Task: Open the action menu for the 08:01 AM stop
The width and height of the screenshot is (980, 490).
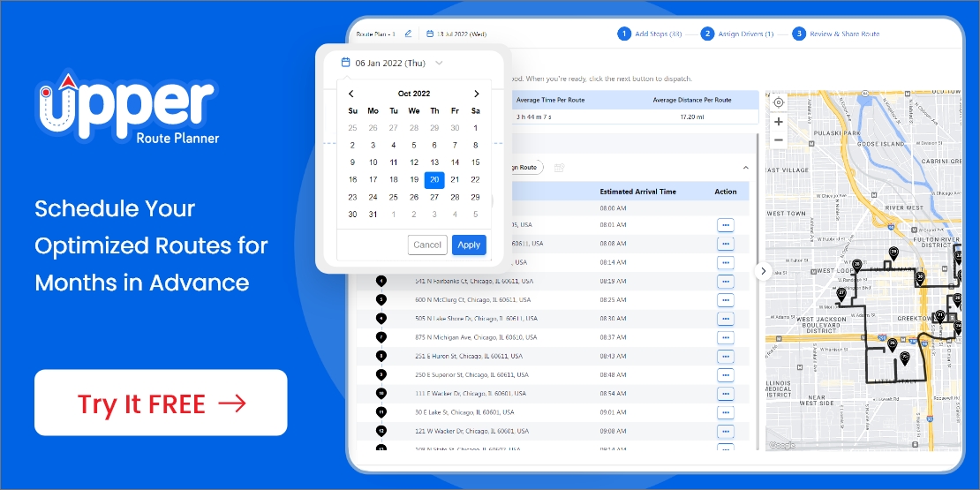Action: coord(726,225)
